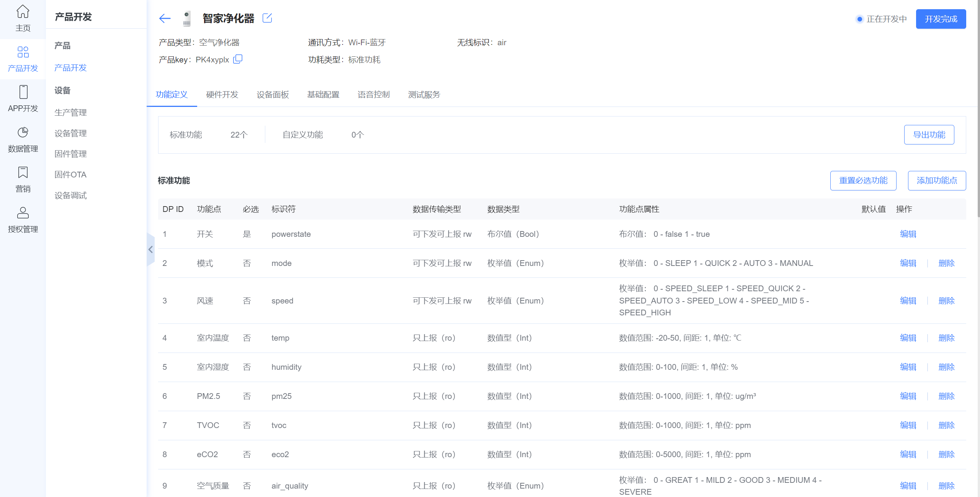Copy the product key PK4xyplx
Screen dimensions: 980x497
coord(238,59)
